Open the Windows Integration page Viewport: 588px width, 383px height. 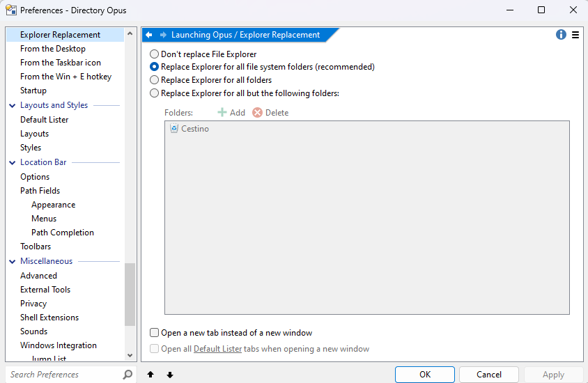59,345
